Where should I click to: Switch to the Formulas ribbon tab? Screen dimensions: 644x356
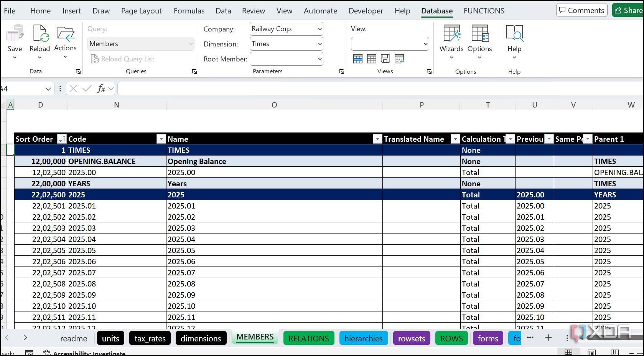tap(189, 11)
